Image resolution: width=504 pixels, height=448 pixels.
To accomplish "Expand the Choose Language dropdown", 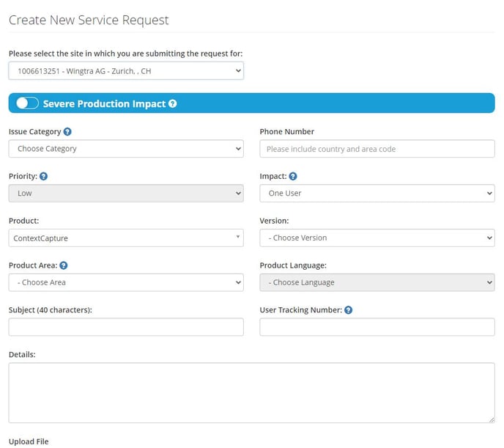I will 377,282.
